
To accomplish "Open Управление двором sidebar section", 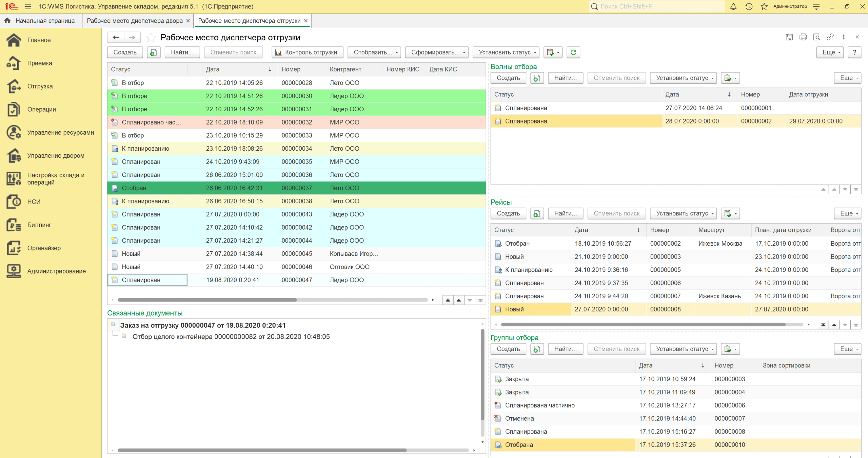I will [56, 156].
